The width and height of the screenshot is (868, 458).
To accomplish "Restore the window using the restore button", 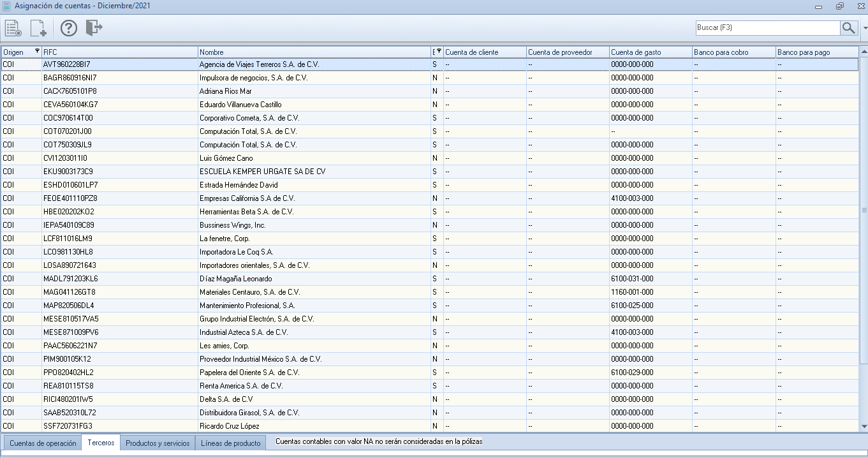I will pos(840,6).
